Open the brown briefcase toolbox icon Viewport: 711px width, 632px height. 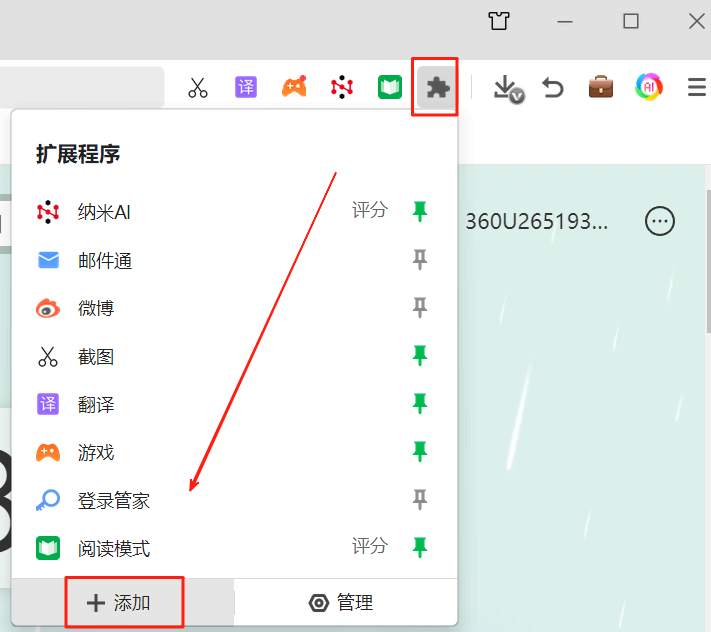click(601, 88)
